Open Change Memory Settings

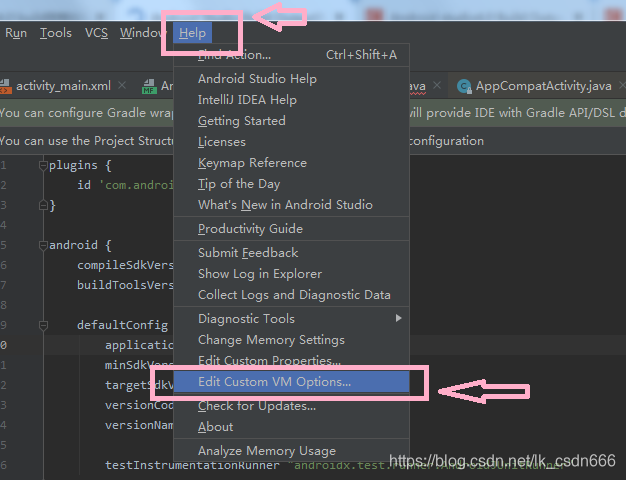coord(291,340)
